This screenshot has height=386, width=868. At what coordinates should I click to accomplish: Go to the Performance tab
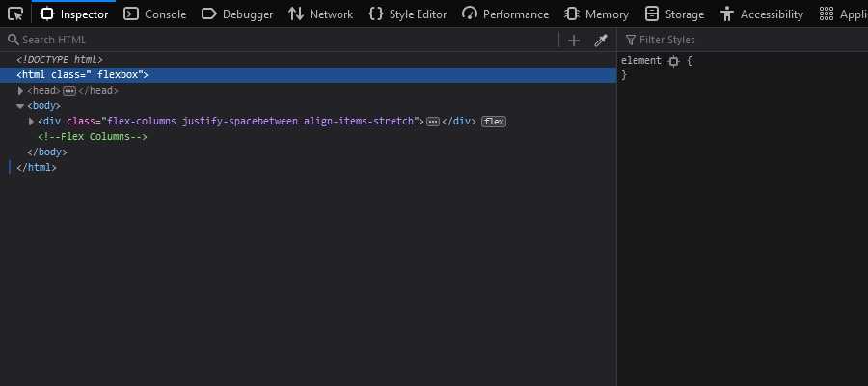point(505,14)
